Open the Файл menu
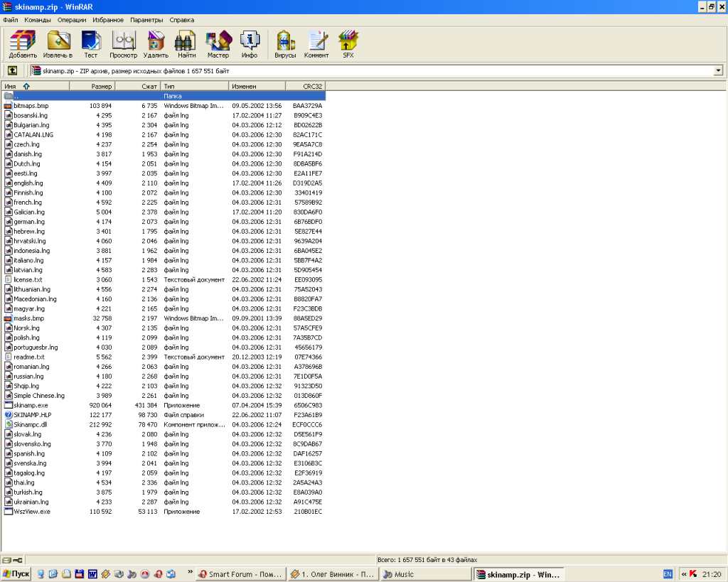Viewport: 728px width, 582px height. (11, 20)
